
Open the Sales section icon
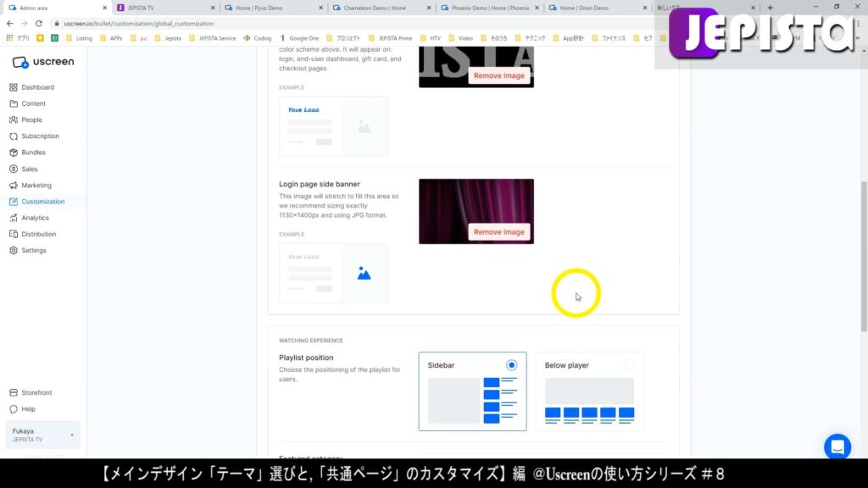14,169
